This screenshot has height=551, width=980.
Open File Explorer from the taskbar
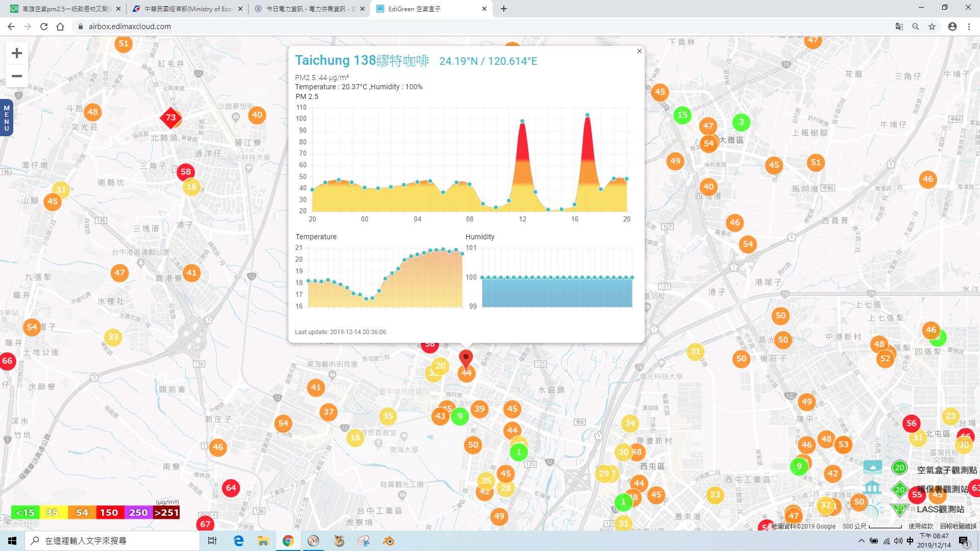coord(263,541)
